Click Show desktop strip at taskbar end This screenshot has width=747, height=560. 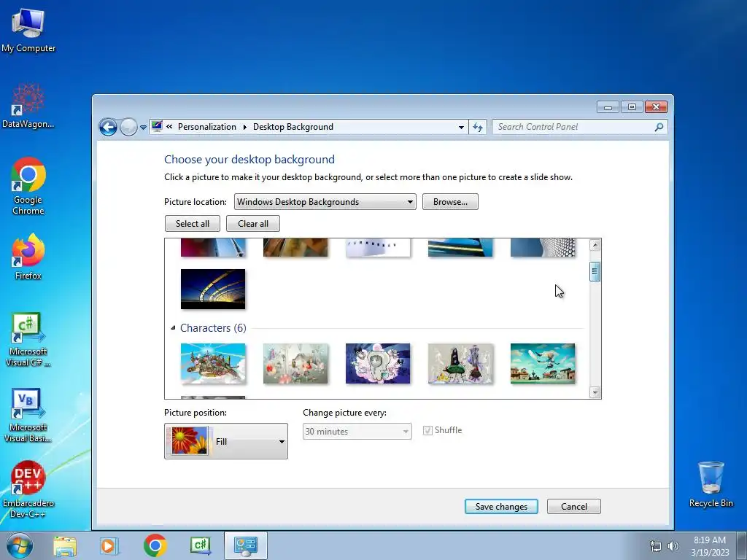coord(742,546)
